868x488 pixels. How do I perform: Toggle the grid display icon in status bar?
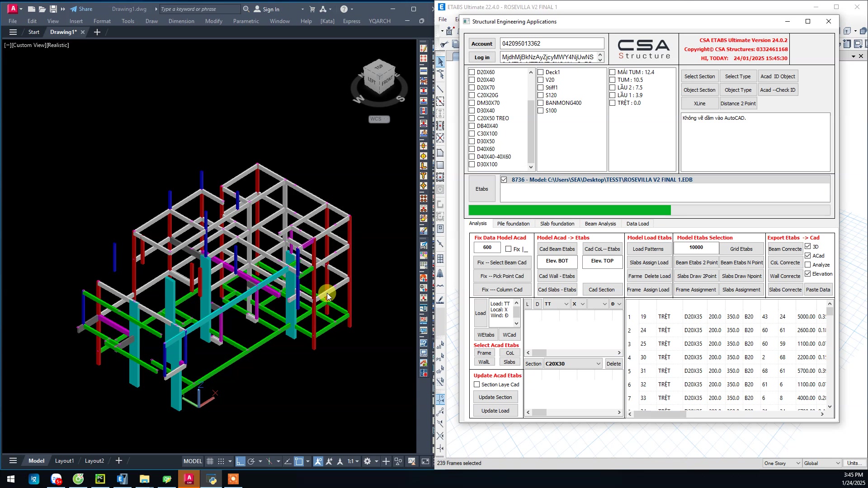[210, 461]
